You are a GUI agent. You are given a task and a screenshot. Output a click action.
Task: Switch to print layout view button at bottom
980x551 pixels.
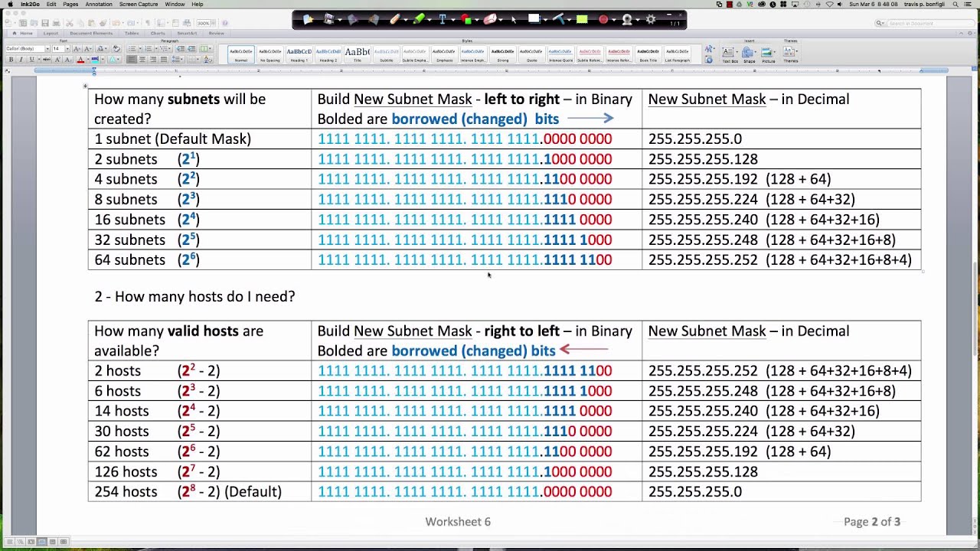pos(41,542)
